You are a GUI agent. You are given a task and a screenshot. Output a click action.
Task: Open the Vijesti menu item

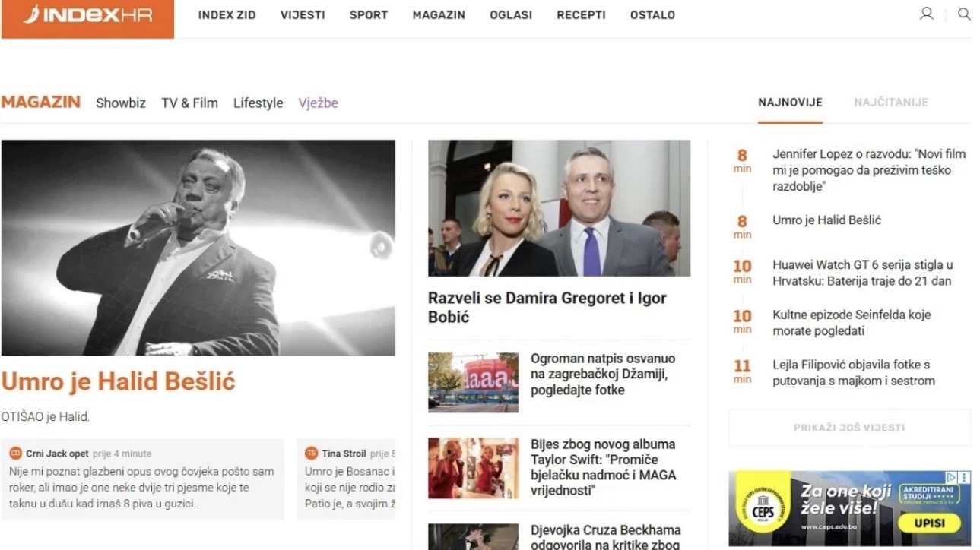[x=302, y=15]
